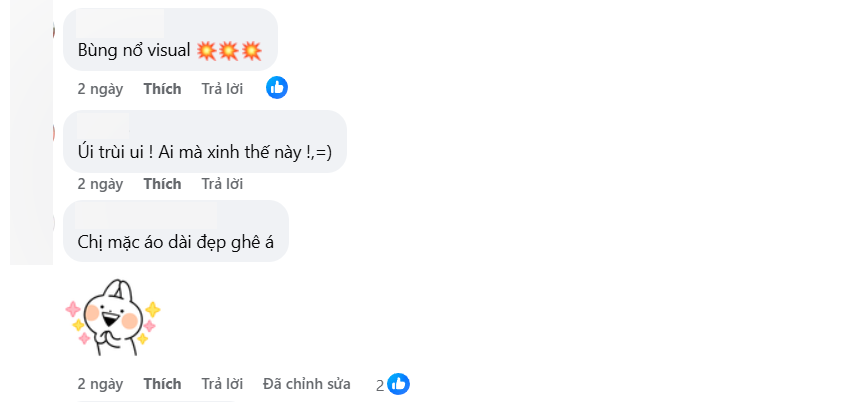This screenshot has width=868, height=402.
Task: Click Trả lời under "Ai mà xinh thế này"
Action: click(x=222, y=184)
